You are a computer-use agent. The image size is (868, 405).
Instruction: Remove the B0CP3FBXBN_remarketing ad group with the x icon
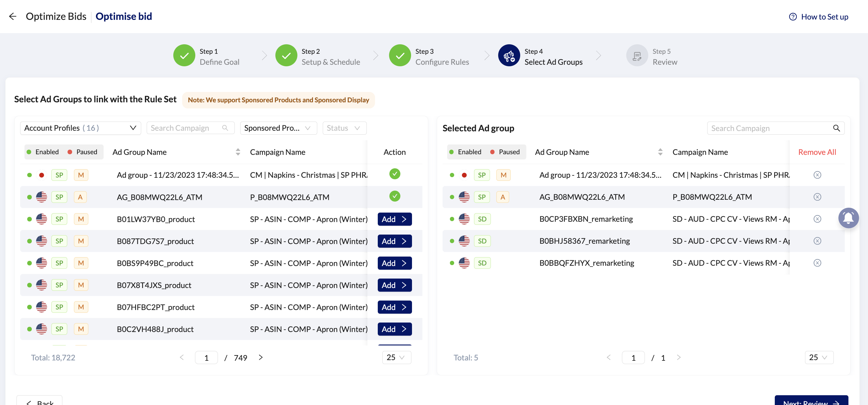coord(817,219)
